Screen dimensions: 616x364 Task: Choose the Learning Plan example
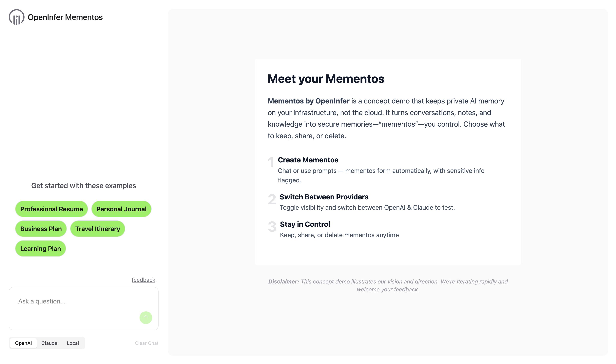(40, 248)
